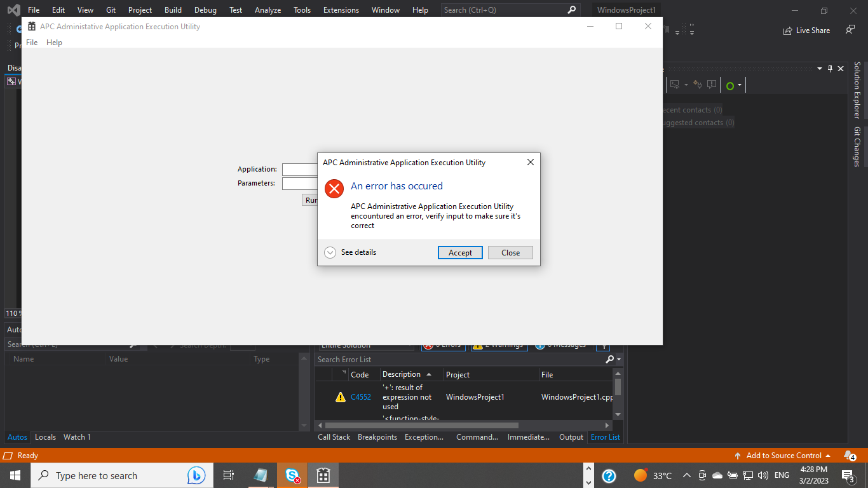Click the Skype taskbar icon
This screenshot has height=488, width=868.
click(x=292, y=475)
